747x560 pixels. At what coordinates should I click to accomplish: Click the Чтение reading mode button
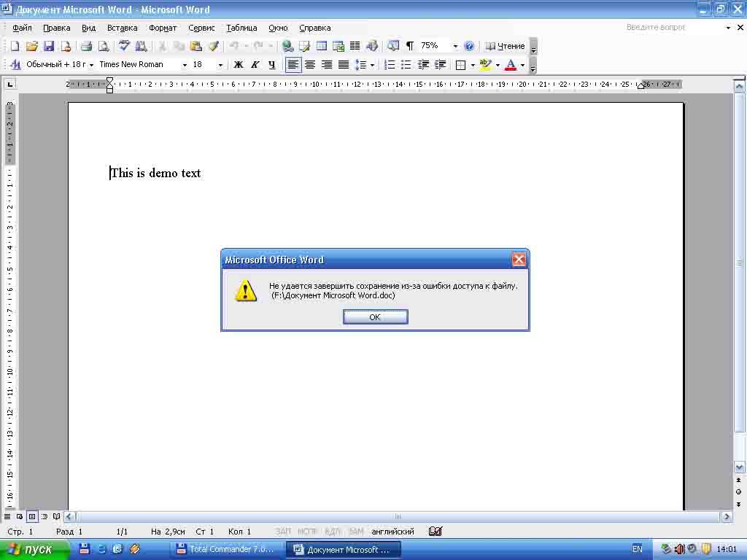coord(505,46)
